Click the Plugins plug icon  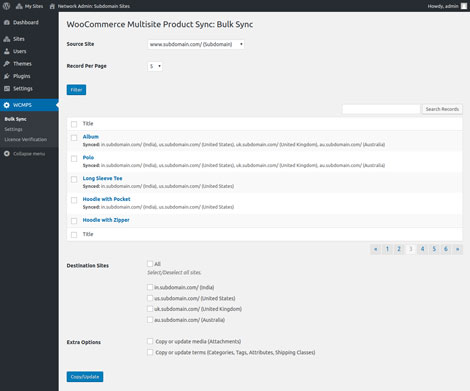[7, 76]
